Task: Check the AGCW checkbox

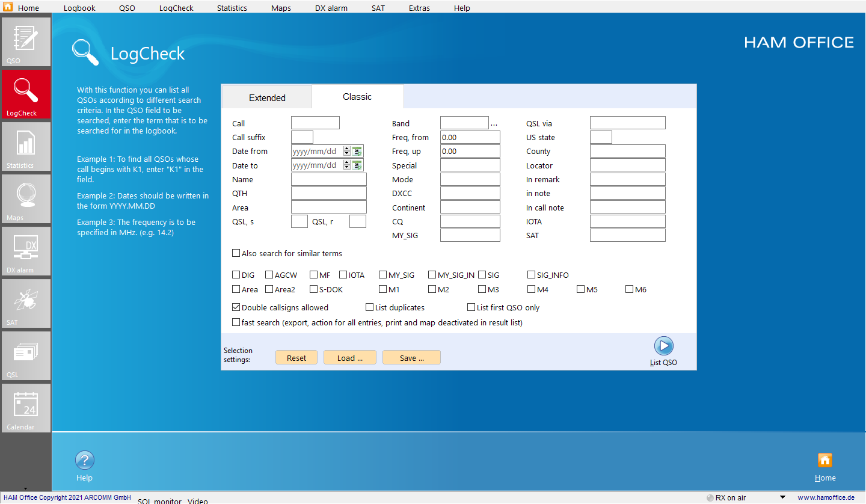Action: [269, 275]
